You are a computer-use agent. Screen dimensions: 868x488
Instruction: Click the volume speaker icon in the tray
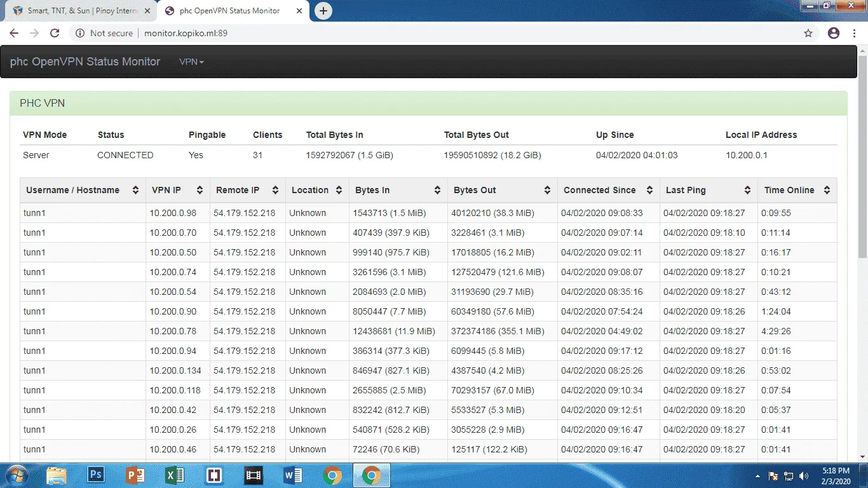[804, 476]
